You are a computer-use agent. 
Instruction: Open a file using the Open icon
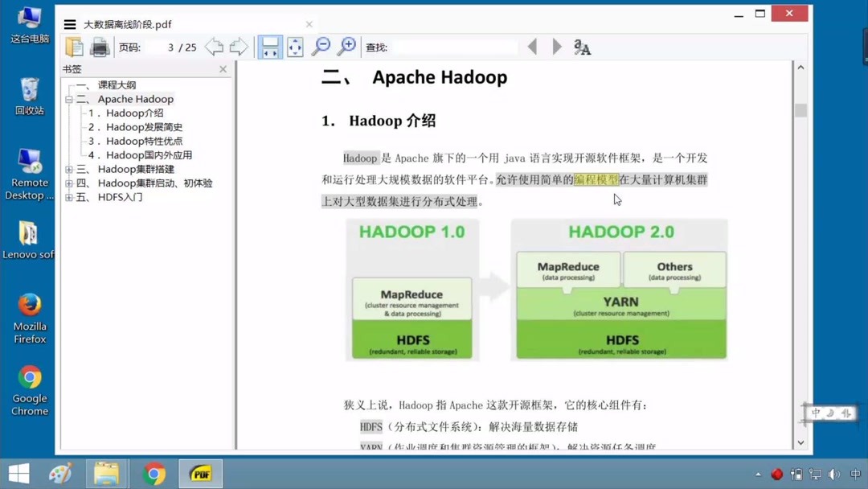coord(76,47)
